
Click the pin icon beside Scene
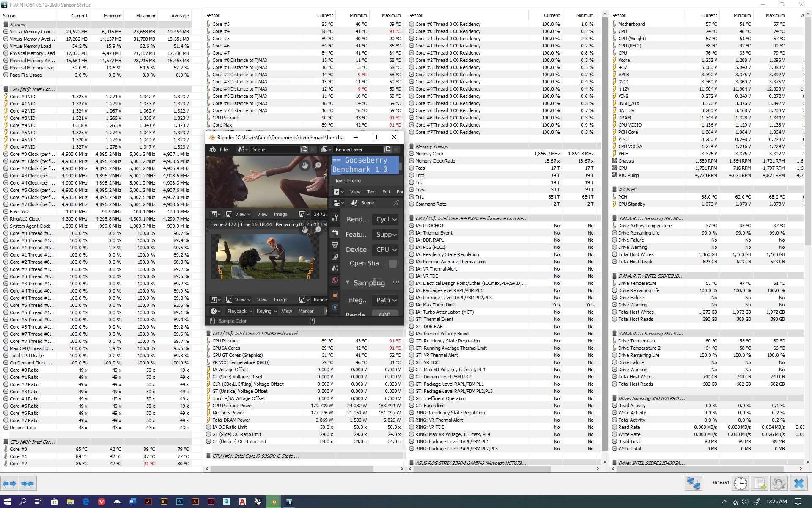coord(396,203)
